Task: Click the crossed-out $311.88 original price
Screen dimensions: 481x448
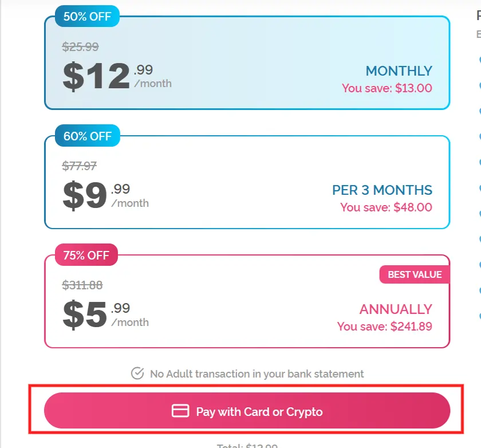Action: (82, 285)
